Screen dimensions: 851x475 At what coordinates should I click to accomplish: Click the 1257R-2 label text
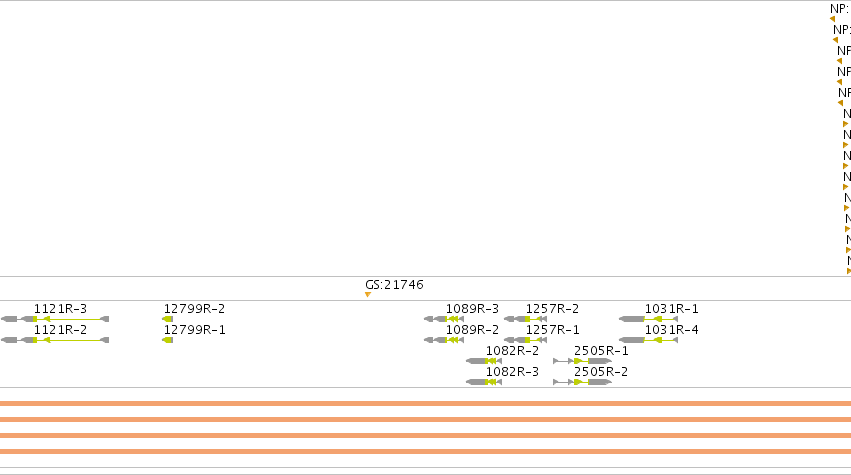click(552, 309)
